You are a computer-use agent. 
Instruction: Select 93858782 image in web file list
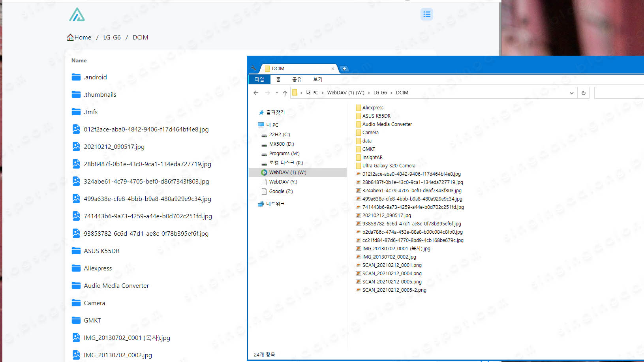146,233
